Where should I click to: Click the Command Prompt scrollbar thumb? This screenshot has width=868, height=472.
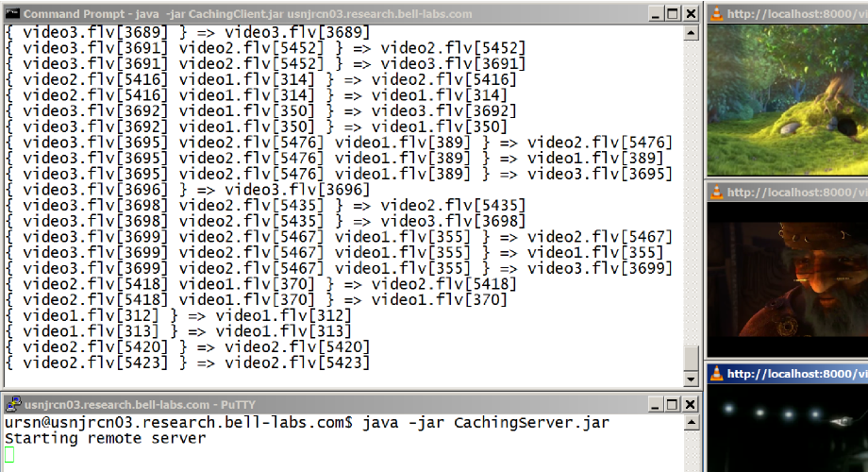coord(691,359)
